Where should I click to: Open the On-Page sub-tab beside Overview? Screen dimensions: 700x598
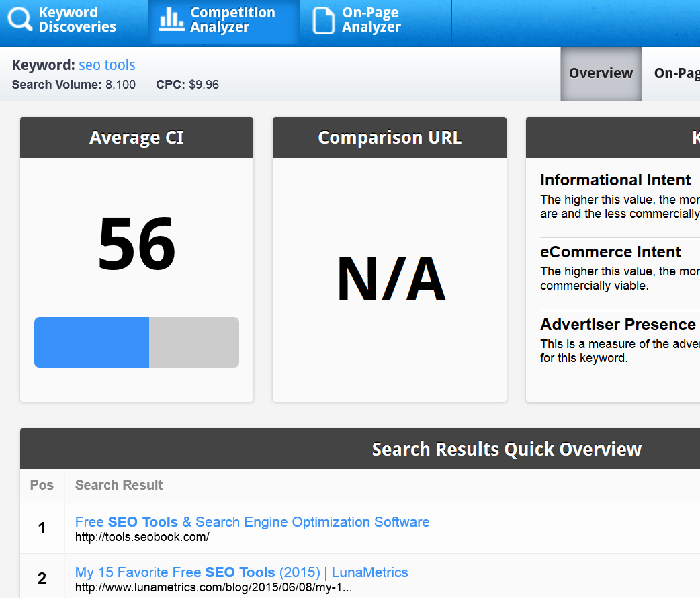pos(676,74)
